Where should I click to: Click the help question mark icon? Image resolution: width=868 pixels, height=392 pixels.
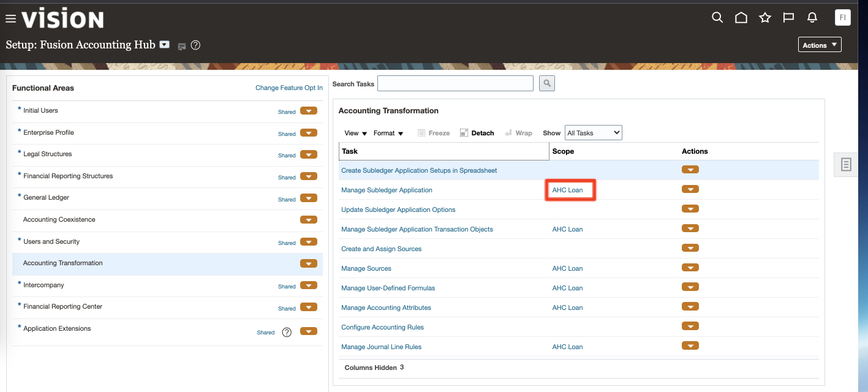pos(195,45)
